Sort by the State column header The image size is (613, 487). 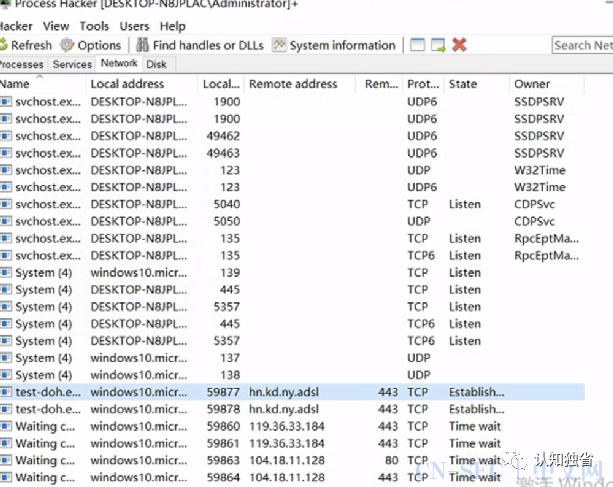point(477,84)
